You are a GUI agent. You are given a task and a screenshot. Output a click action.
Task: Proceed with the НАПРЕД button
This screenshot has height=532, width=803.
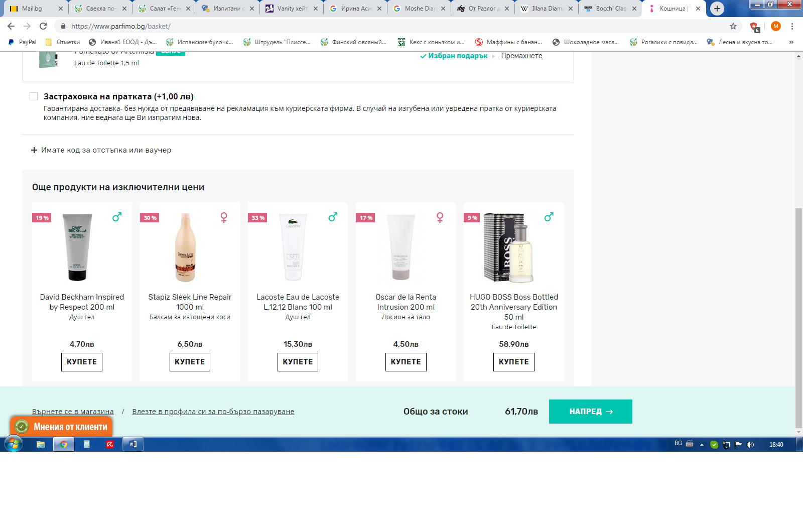click(x=591, y=412)
